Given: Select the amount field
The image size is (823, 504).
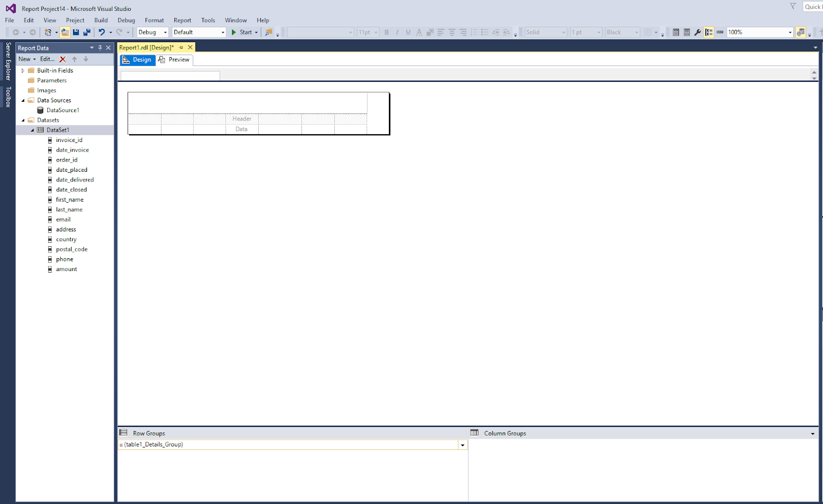Looking at the screenshot, I should pos(66,269).
